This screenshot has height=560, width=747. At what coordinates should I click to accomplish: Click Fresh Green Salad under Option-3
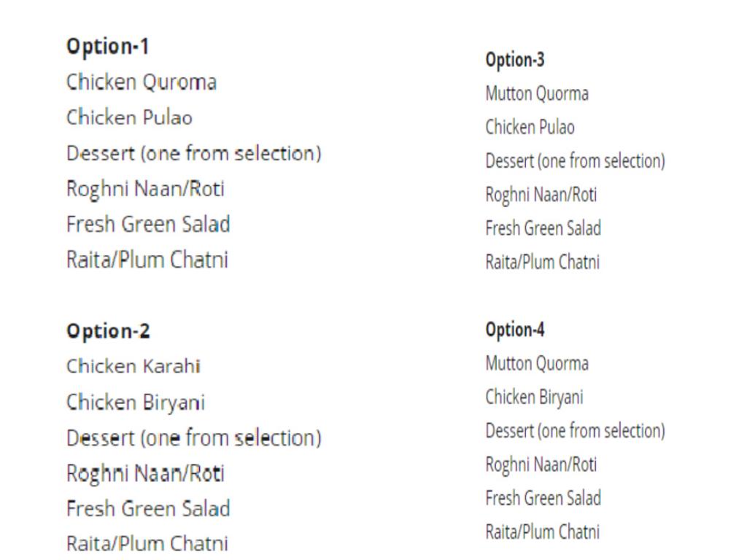543,228
